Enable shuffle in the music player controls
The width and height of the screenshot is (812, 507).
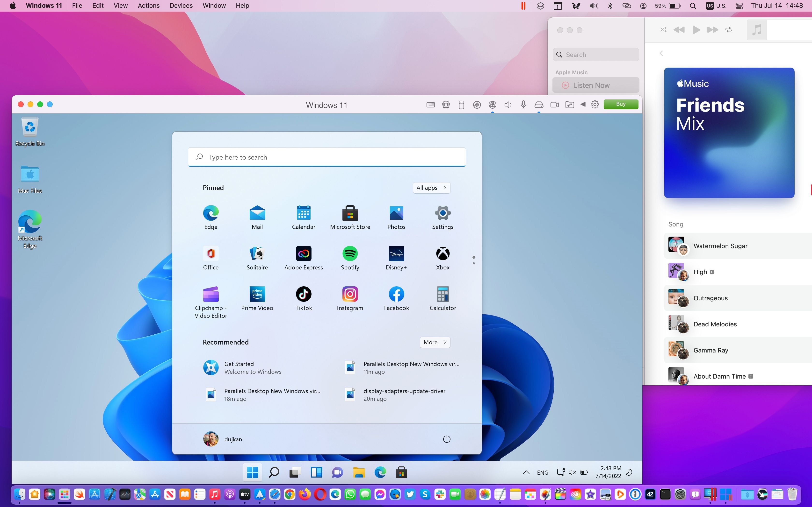[663, 29]
